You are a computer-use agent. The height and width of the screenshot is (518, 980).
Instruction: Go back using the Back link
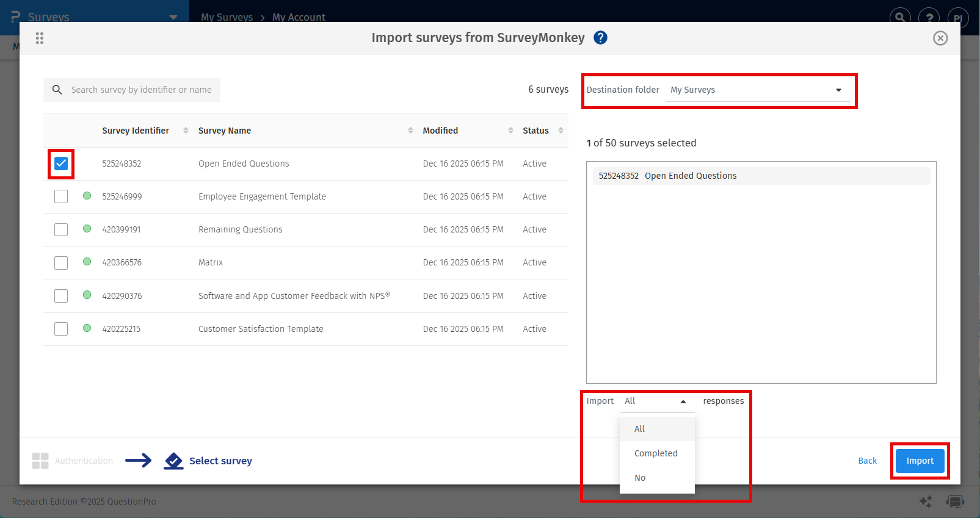tap(867, 461)
